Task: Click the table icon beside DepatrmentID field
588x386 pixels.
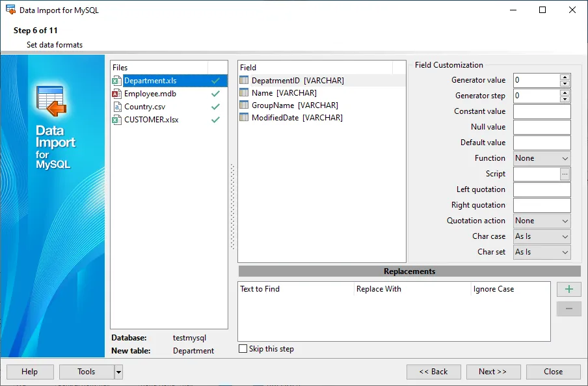Action: click(x=244, y=80)
